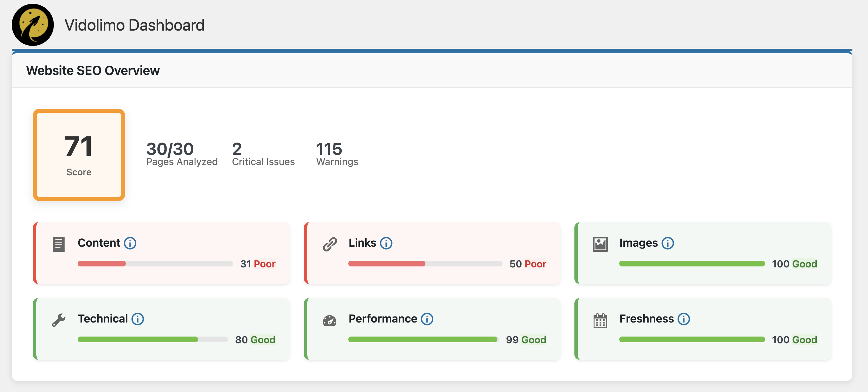Click the Vidolimo Dashboard title
The height and width of the screenshot is (392, 868).
(x=134, y=25)
